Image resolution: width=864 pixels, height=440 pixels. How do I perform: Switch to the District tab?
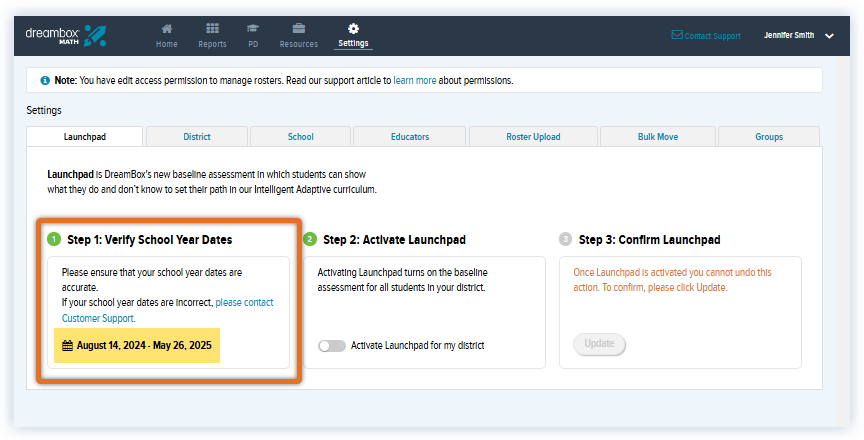pyautogui.click(x=197, y=137)
